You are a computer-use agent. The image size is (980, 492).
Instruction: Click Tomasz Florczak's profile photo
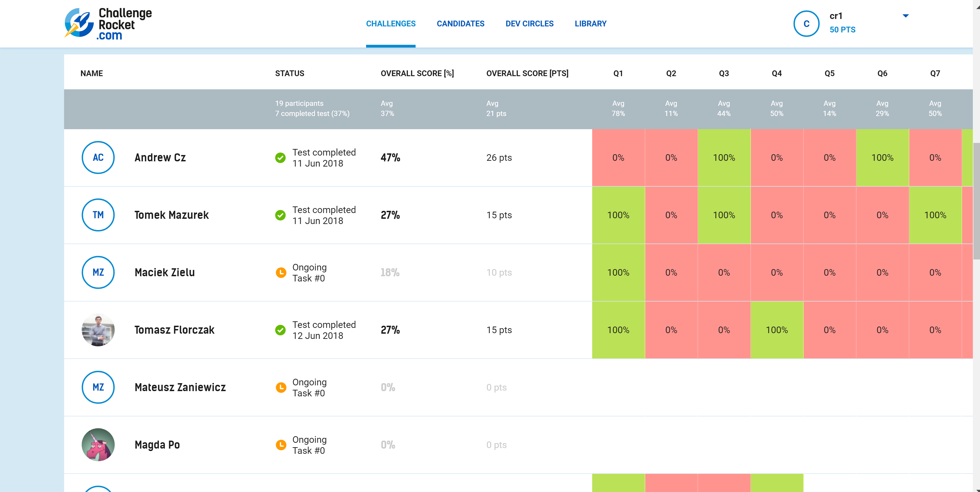pos(98,330)
